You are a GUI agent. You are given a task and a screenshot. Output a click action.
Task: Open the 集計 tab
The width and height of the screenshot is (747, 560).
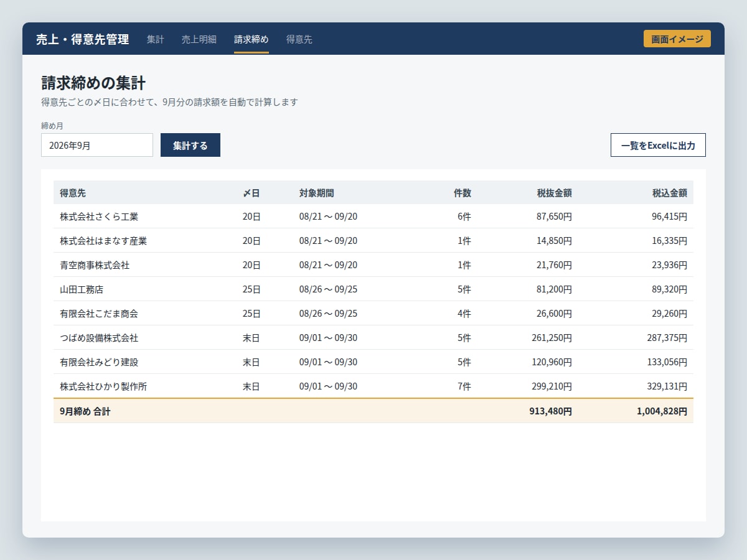click(156, 39)
